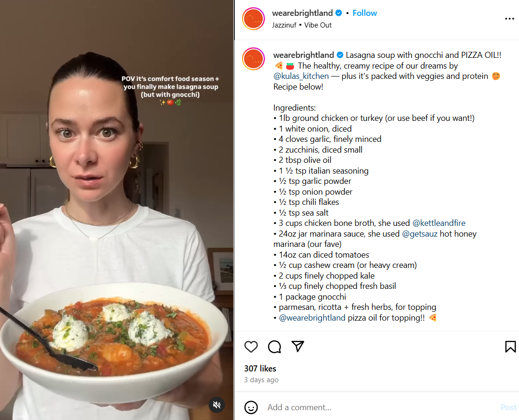519x420 pixels.
Task: Open the Jazzinuf Vibe Out audio link
Action: [302, 25]
